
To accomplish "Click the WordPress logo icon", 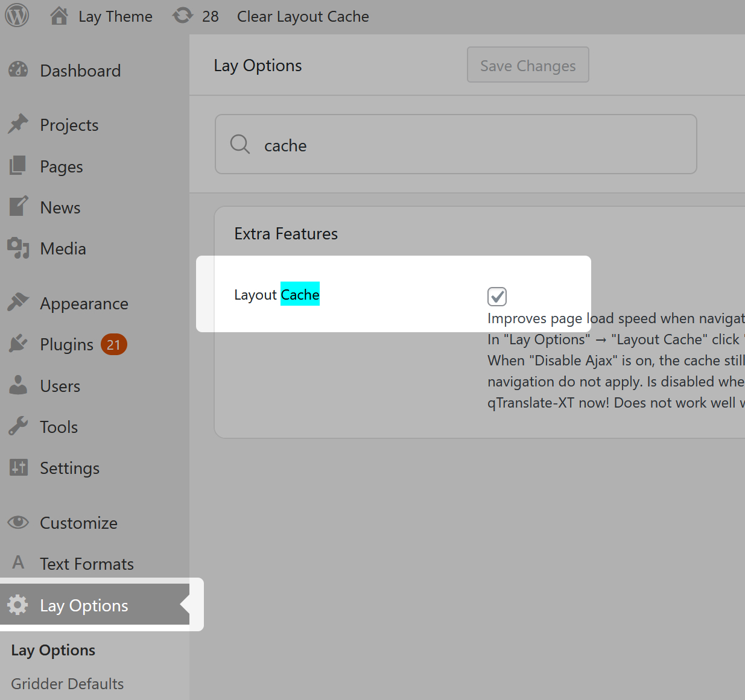I will 17,16.
